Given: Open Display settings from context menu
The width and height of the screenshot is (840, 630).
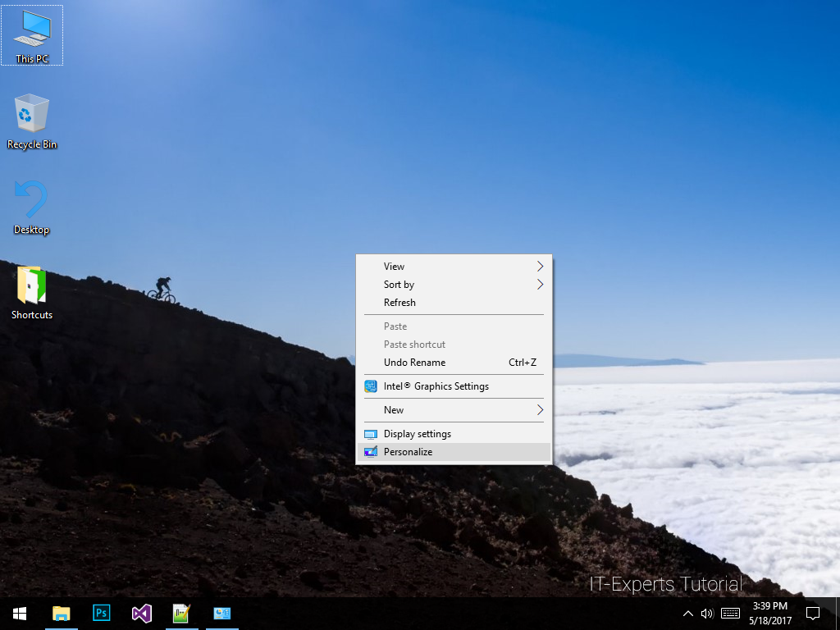Looking at the screenshot, I should [x=417, y=433].
